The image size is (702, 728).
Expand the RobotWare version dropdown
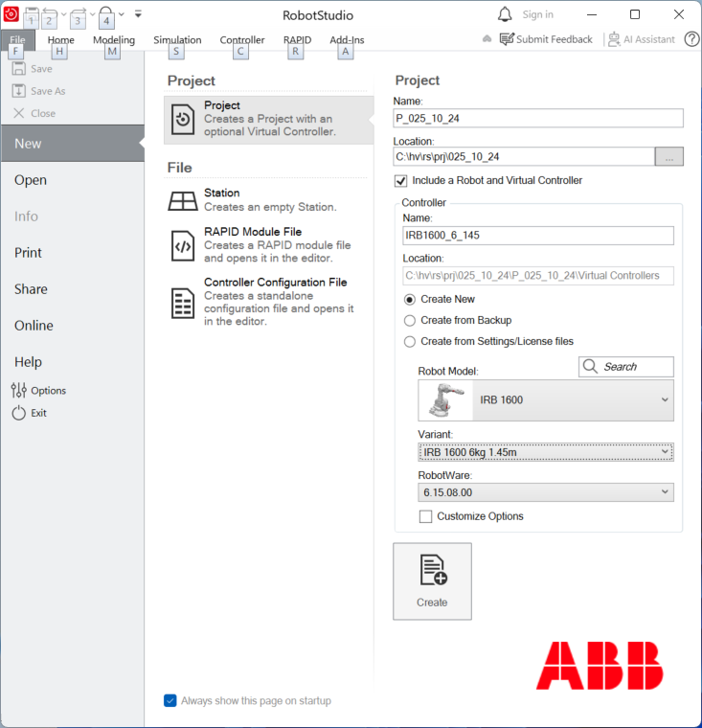(665, 492)
